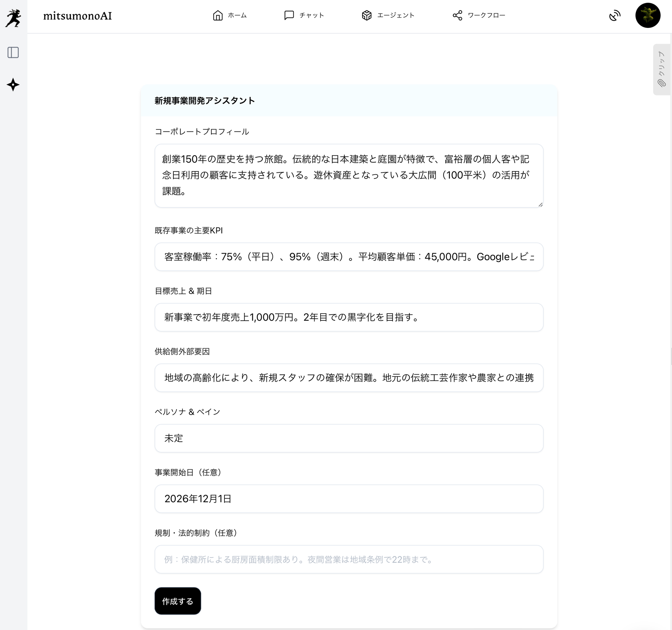
Task: Open the チャット menu item
Action: [312, 15]
